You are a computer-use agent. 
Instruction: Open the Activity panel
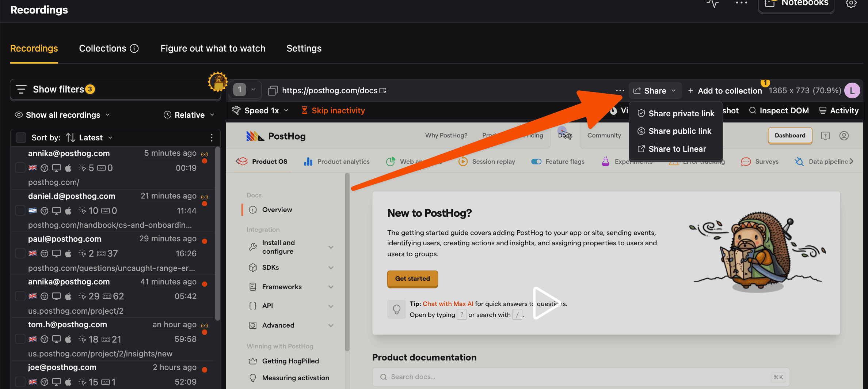[839, 110]
